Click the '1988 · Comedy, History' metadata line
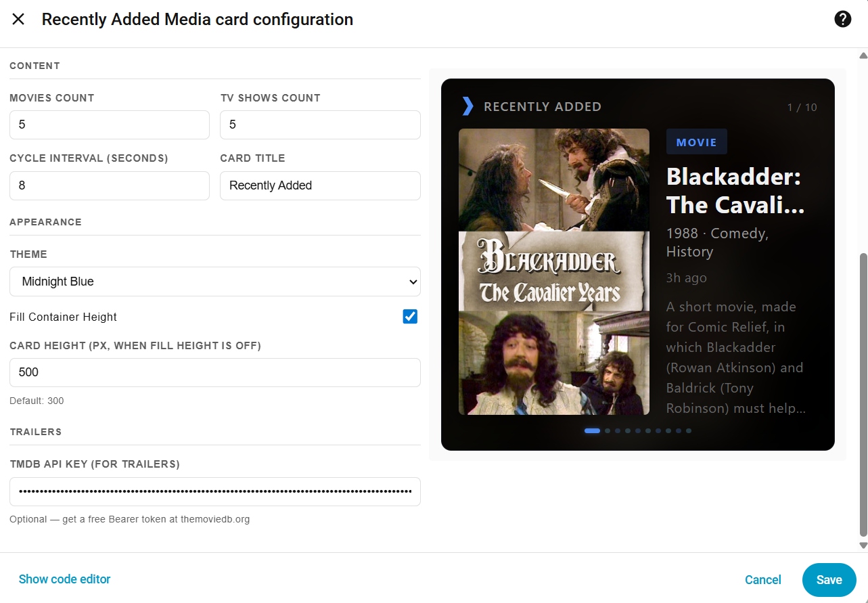Image resolution: width=868 pixels, height=603 pixels. (718, 242)
